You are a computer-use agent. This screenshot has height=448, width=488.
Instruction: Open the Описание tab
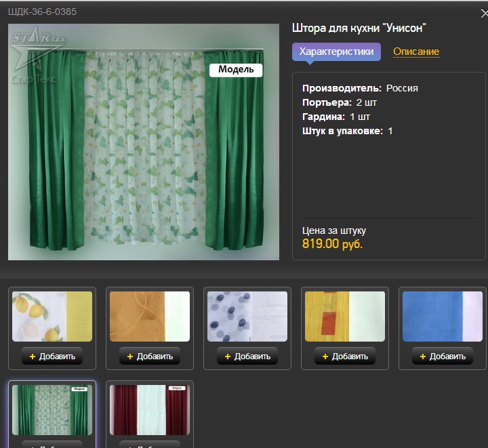pyautogui.click(x=416, y=52)
